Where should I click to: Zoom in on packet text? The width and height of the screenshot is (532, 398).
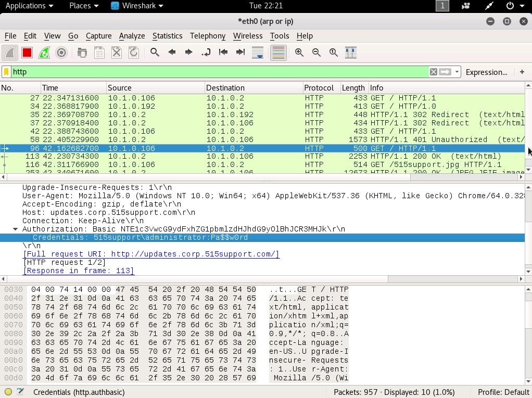pyautogui.click(x=299, y=53)
